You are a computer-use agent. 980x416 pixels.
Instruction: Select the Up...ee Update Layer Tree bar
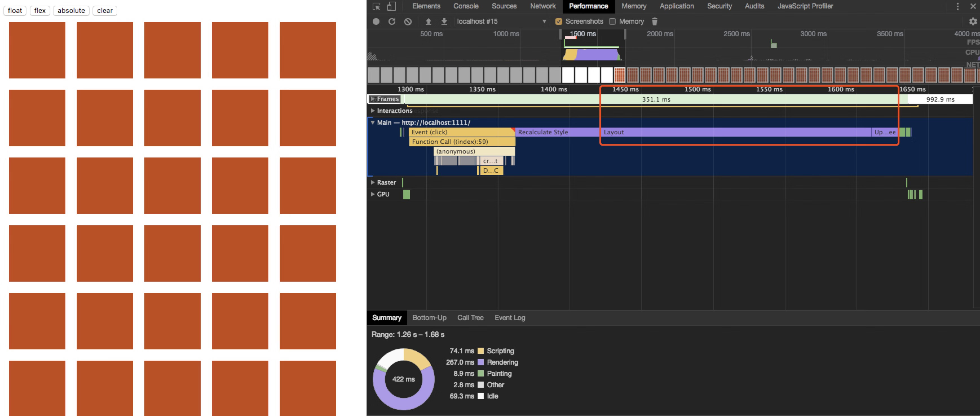click(885, 132)
